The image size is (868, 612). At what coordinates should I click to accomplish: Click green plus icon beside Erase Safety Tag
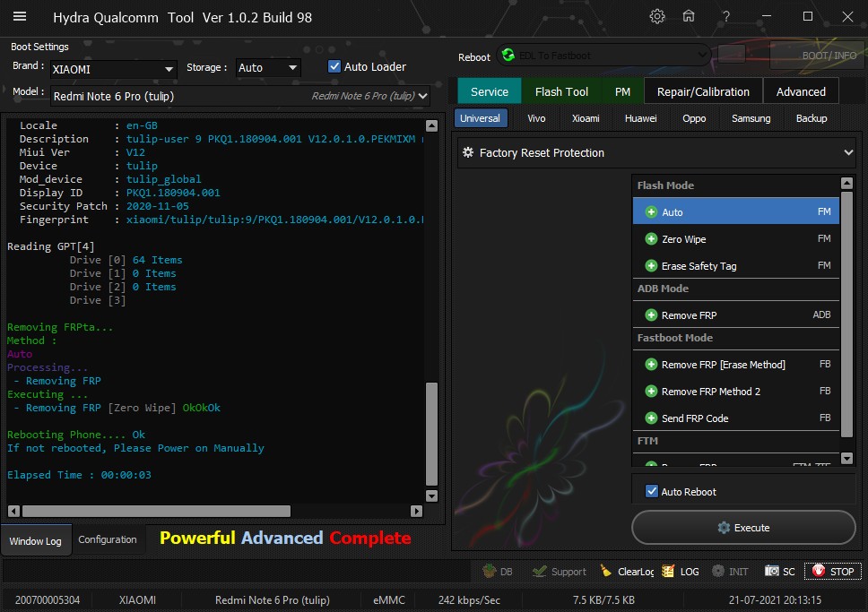coord(652,266)
